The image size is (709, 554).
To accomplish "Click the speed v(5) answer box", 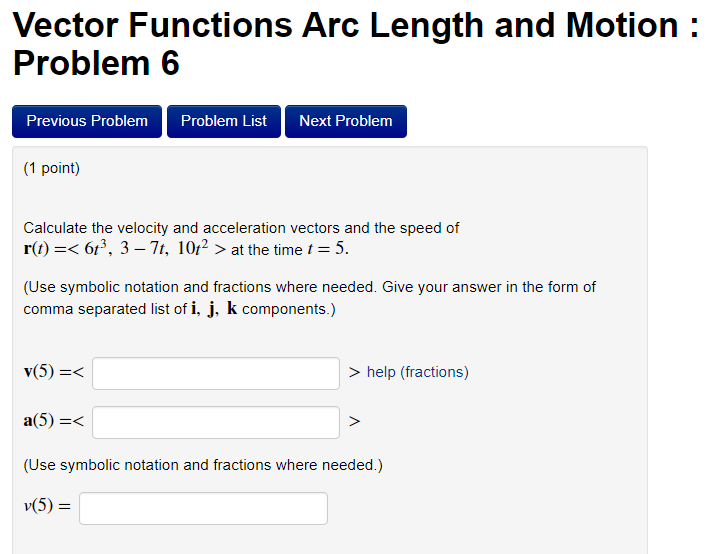I will click(203, 508).
